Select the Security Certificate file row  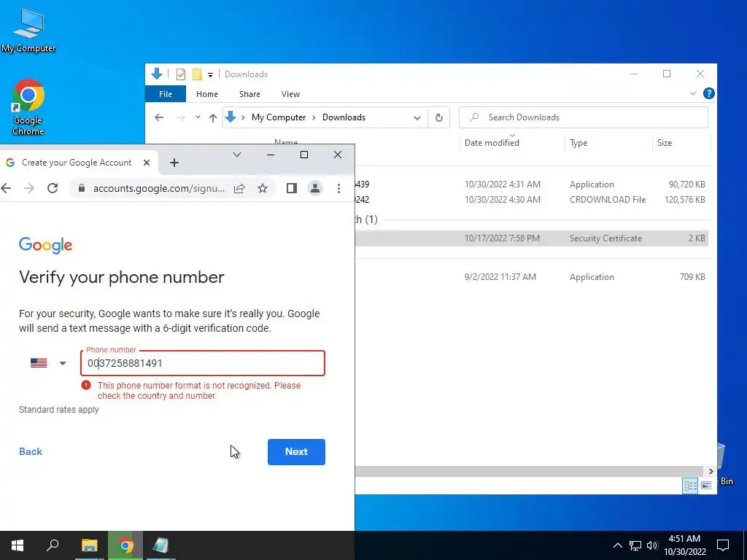531,238
